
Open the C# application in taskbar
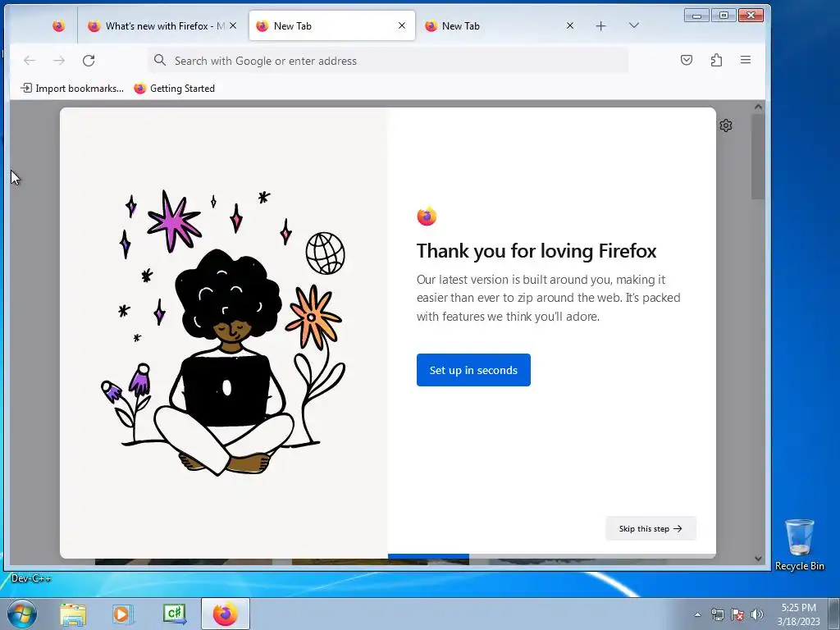point(174,614)
